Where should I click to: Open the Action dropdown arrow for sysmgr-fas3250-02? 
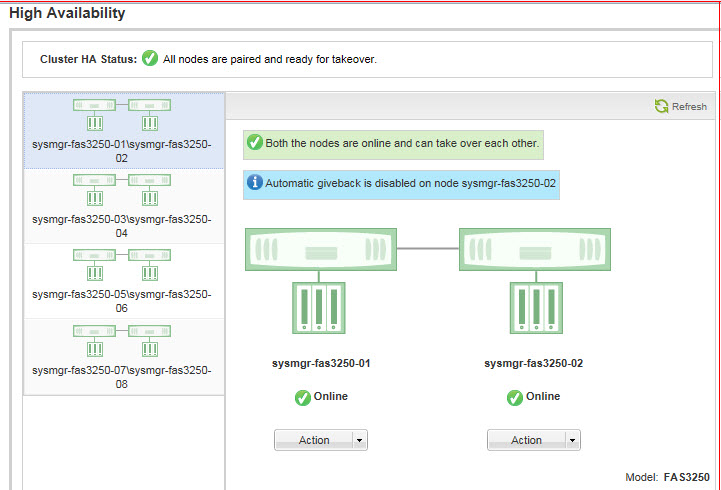[x=572, y=440]
